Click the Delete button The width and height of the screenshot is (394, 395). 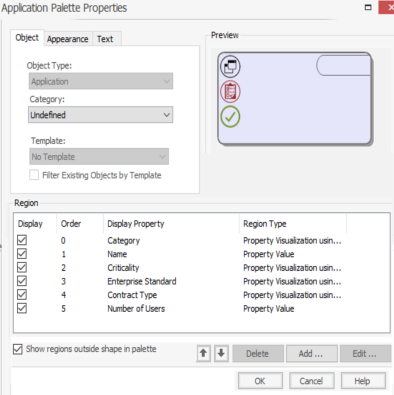pyautogui.click(x=258, y=353)
